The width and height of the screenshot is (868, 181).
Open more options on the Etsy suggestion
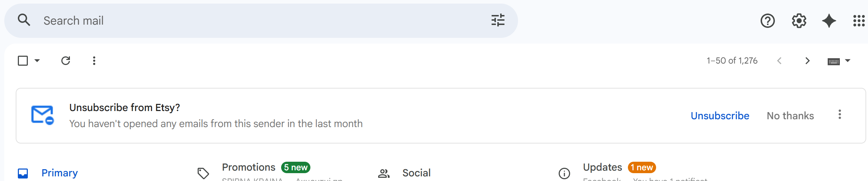pos(839,115)
